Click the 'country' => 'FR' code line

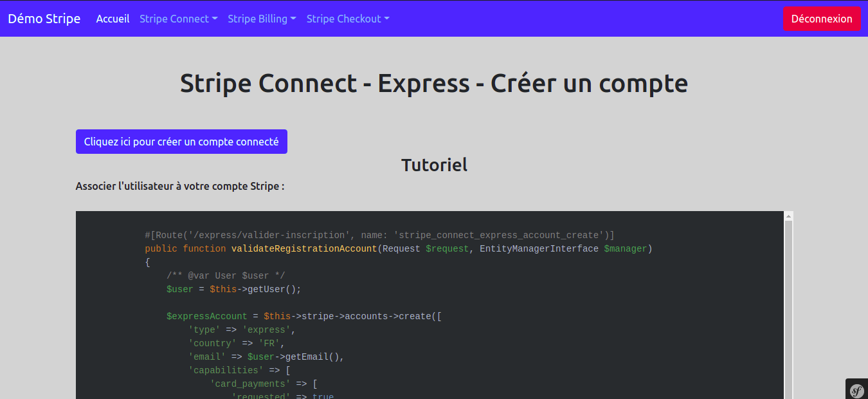(236, 343)
